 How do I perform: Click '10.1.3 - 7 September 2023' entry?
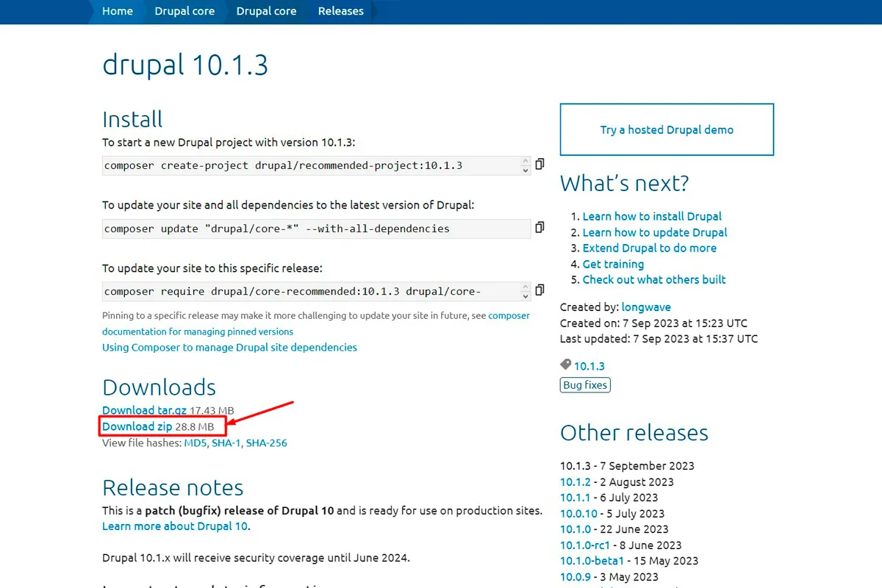627,466
